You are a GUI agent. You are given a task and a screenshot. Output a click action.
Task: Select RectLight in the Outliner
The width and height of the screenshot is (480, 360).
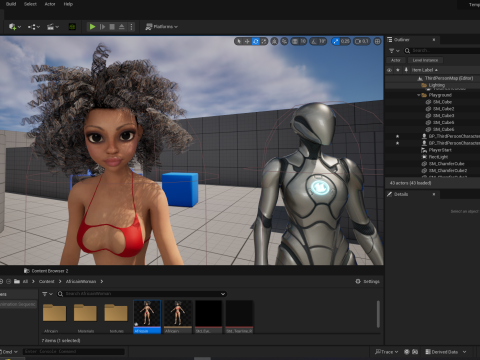click(438, 157)
